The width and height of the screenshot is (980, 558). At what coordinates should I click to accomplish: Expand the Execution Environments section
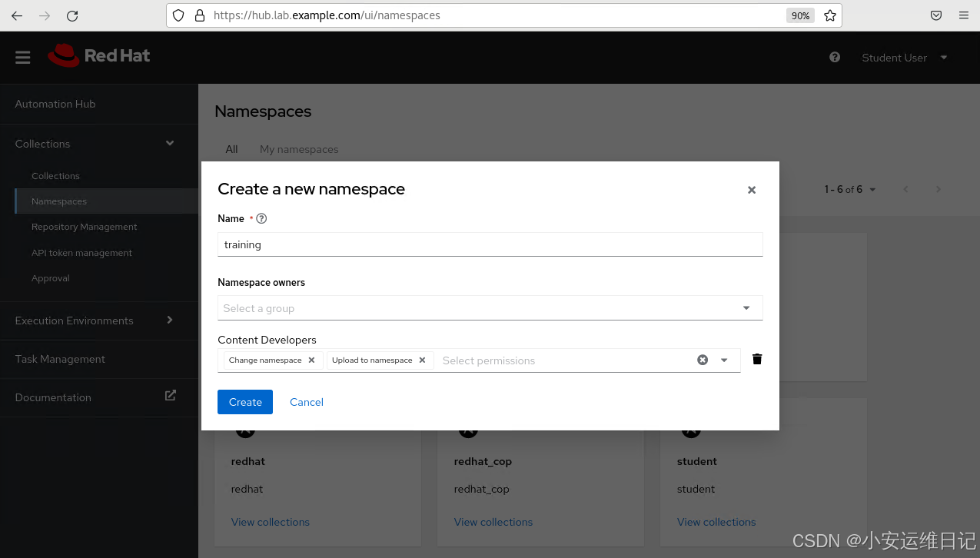[x=98, y=321]
